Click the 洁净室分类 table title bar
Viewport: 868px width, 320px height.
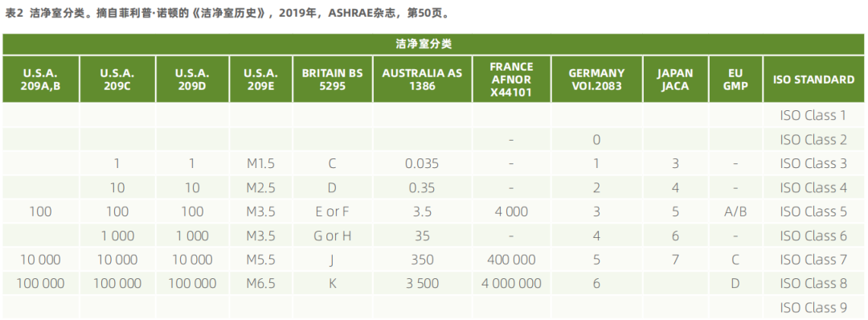click(433, 44)
